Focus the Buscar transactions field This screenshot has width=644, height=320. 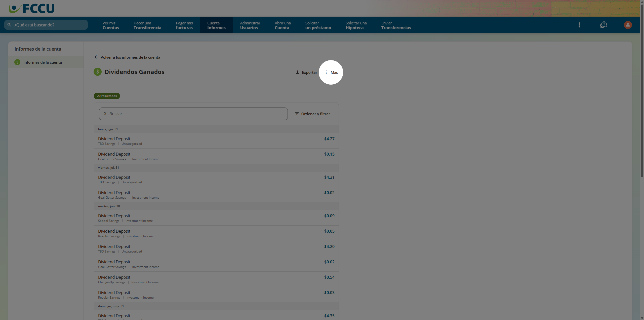point(193,114)
